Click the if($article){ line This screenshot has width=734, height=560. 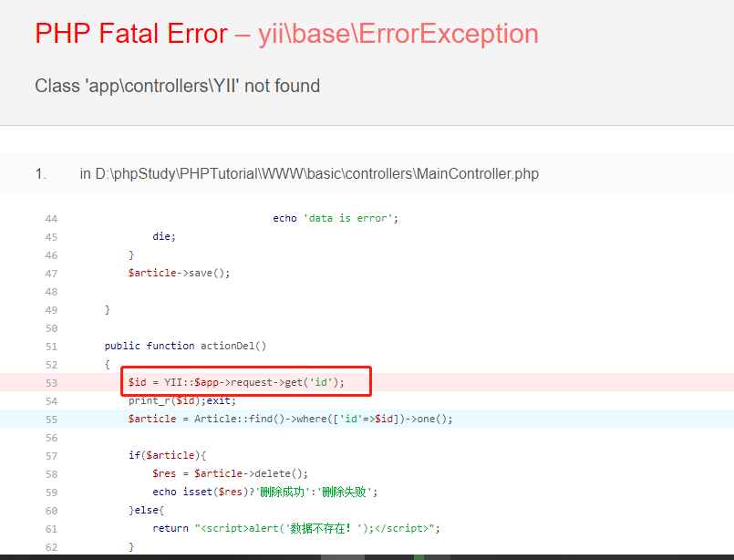coord(164,455)
